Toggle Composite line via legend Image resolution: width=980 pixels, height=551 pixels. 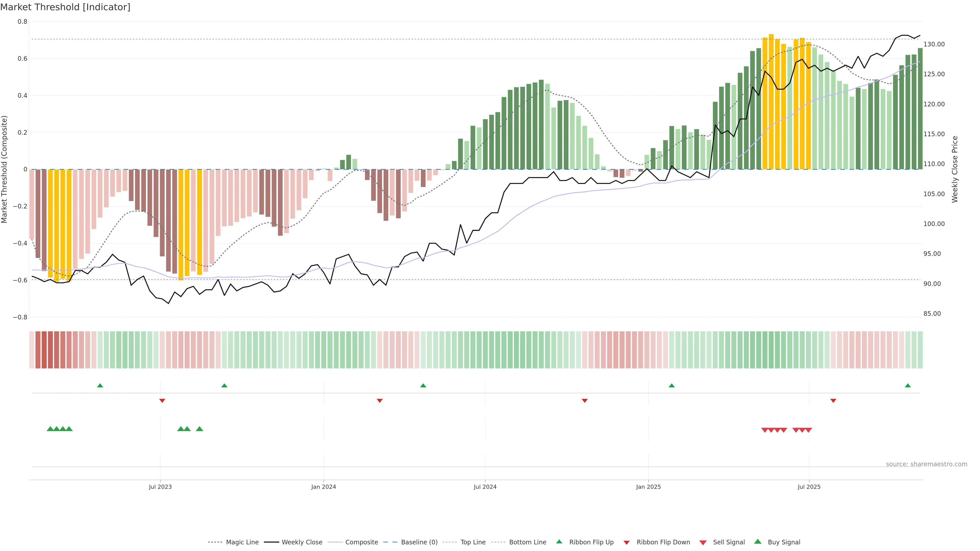[361, 542]
